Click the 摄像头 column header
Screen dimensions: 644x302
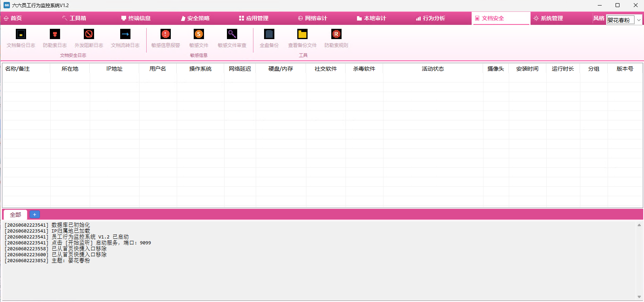point(496,69)
